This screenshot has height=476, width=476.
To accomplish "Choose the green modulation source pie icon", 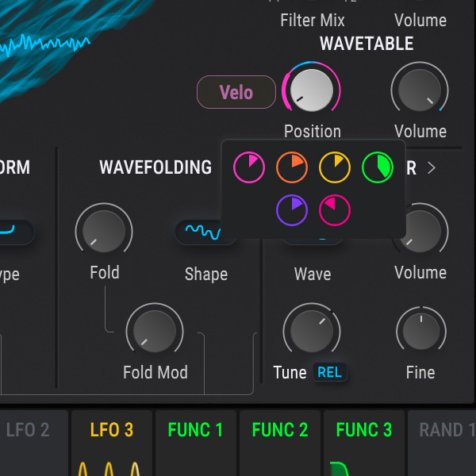I will 377,168.
